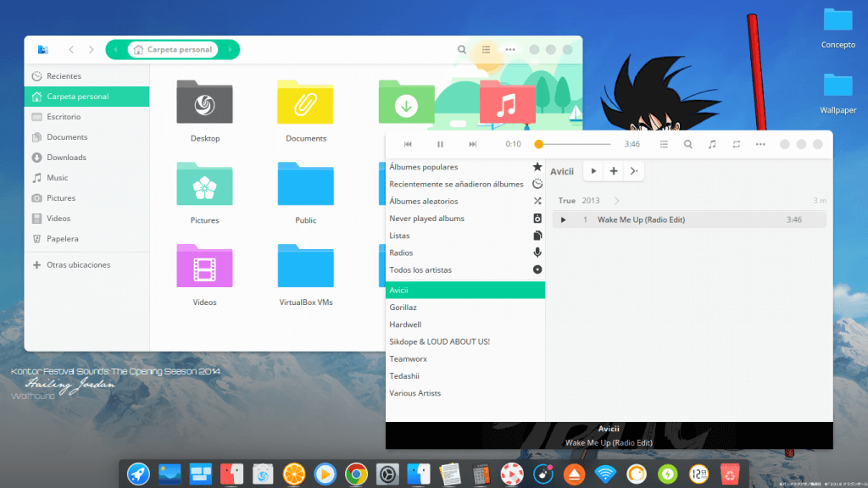This screenshot has height=488, width=868.
Task: Open Videos in the file manager sidebar
Action: click(x=87, y=218)
